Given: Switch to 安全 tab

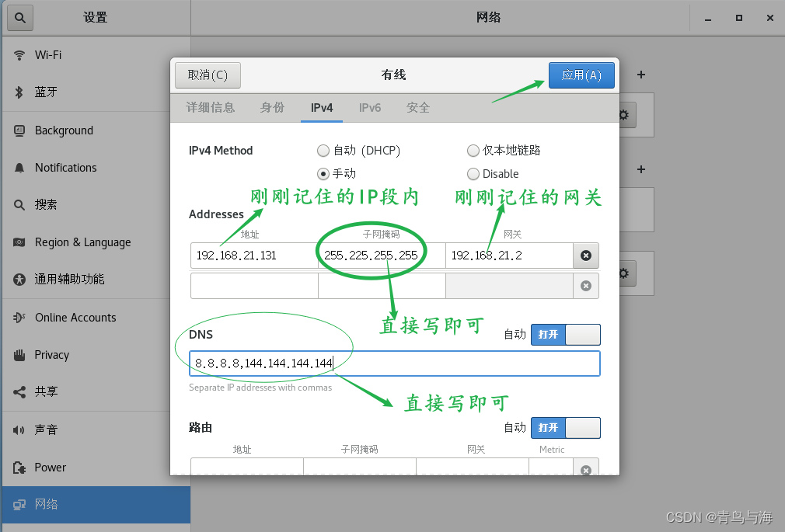Looking at the screenshot, I should tap(418, 108).
